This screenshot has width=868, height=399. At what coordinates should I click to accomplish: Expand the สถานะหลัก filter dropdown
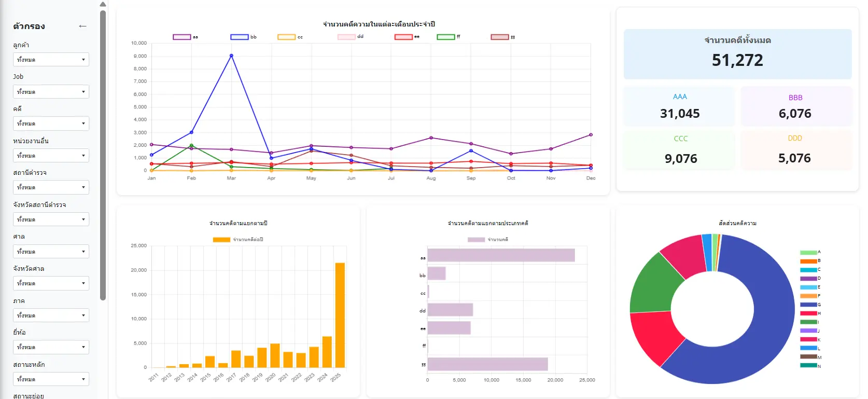[51, 379]
